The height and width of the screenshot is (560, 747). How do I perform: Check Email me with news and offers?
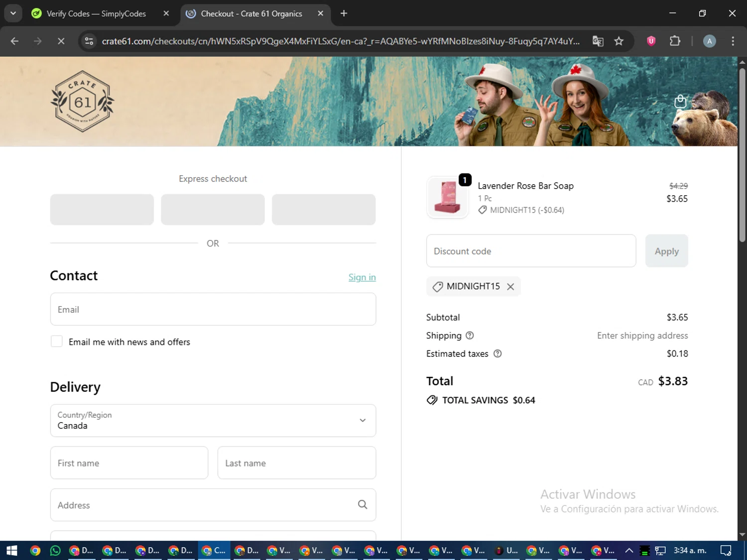pos(57,341)
